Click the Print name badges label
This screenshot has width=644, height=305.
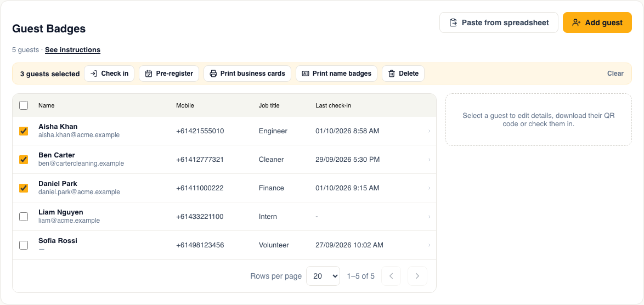coord(342,74)
